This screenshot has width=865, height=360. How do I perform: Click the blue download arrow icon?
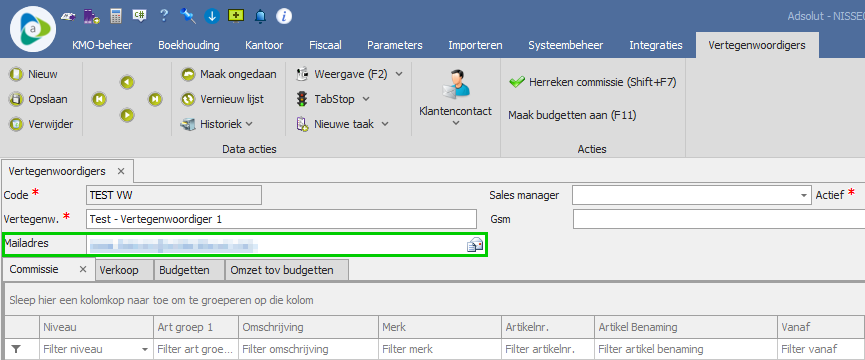pyautogui.click(x=212, y=17)
